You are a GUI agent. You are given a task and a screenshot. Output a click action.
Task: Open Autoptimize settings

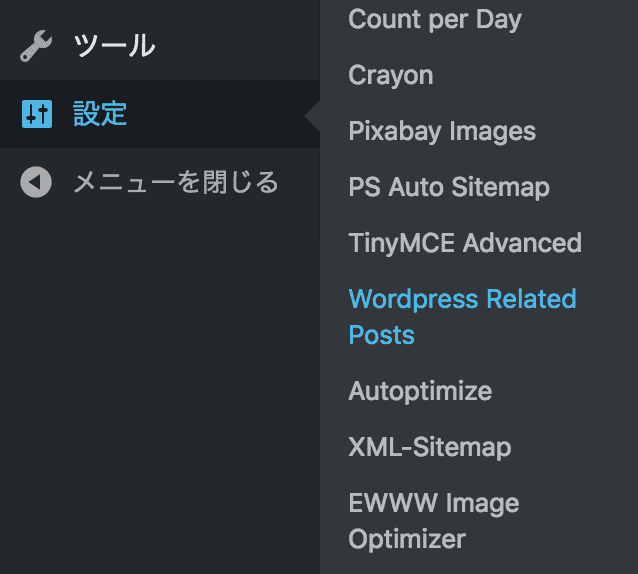point(419,391)
